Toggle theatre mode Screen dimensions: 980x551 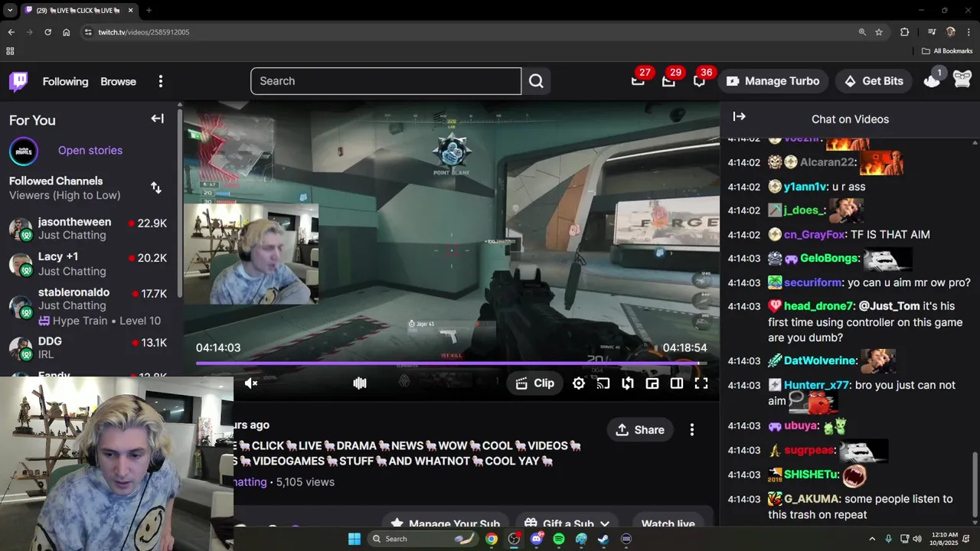[677, 383]
